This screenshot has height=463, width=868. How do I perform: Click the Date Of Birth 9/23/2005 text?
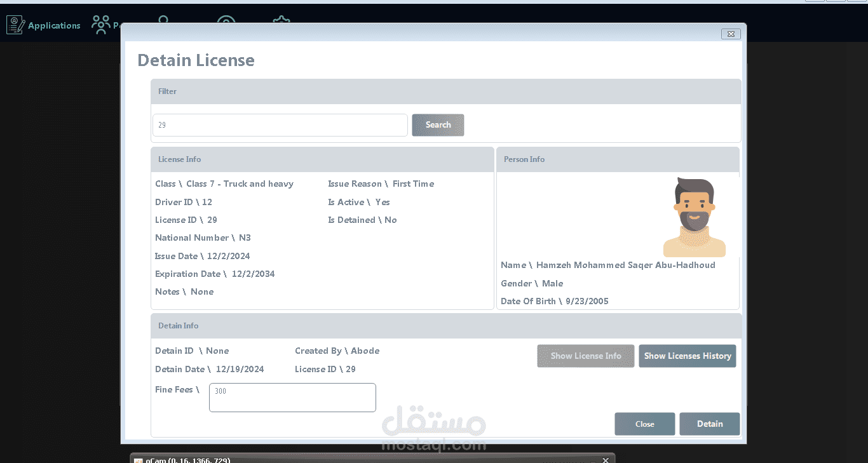555,302
